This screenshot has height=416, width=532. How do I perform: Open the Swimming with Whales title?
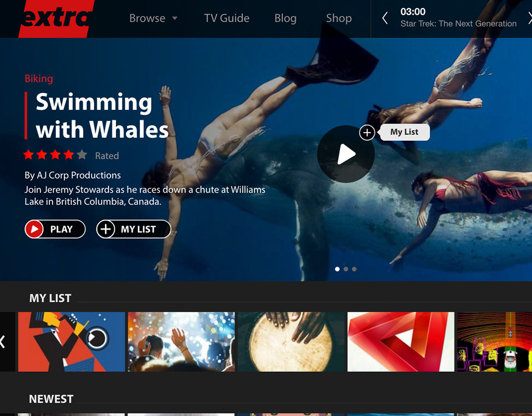click(x=102, y=116)
